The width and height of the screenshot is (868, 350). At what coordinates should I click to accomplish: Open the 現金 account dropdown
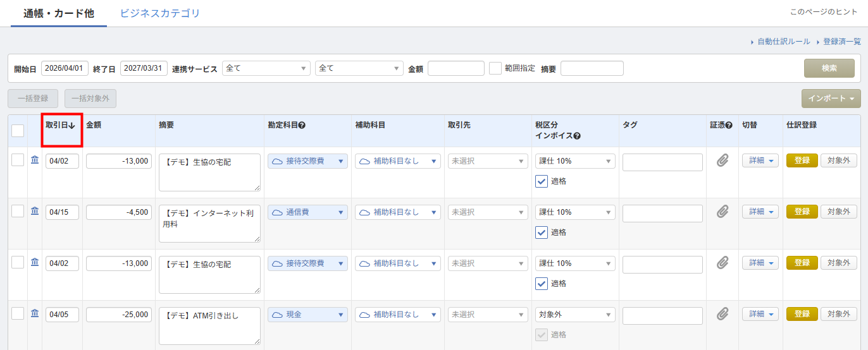coord(307,315)
